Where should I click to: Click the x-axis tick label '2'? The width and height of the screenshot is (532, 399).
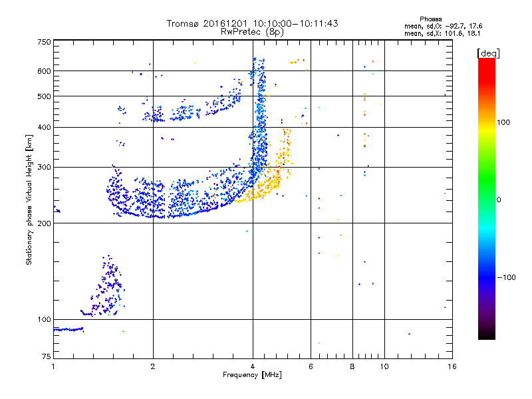153,366
